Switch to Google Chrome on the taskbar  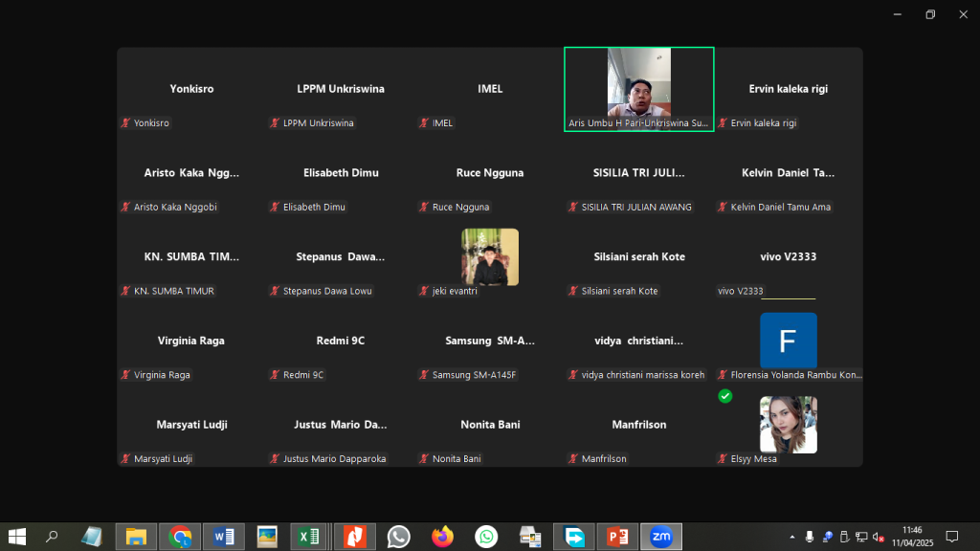click(x=180, y=537)
